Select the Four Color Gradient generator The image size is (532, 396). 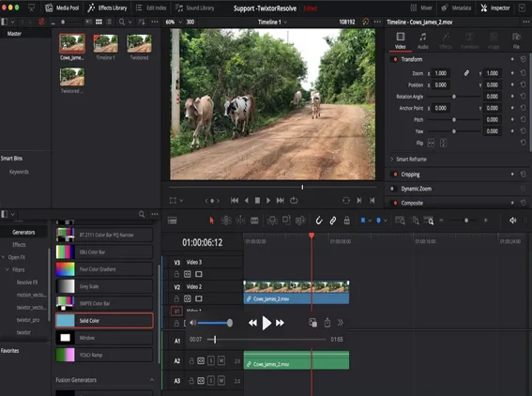point(104,269)
